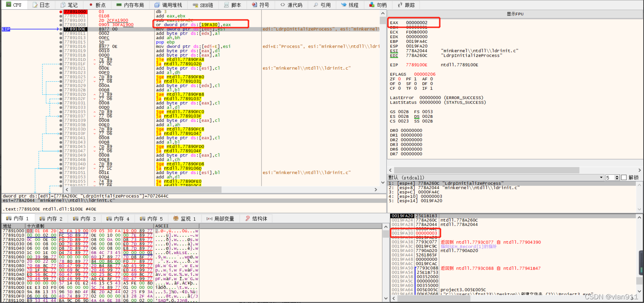644x303 pixels.
Task: Click the 笔记 notes tab icon
Action: [x=63, y=5]
